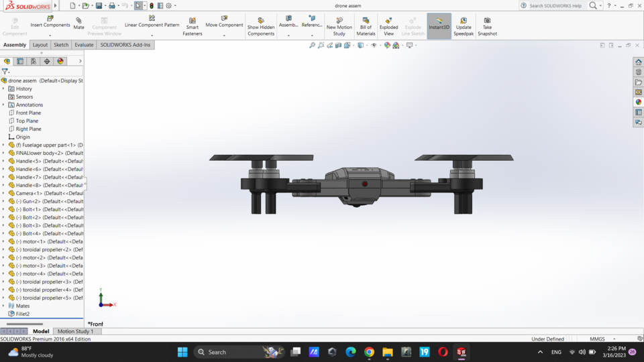
Task: Select Fillet2 feature in tree
Action: [x=23, y=314]
